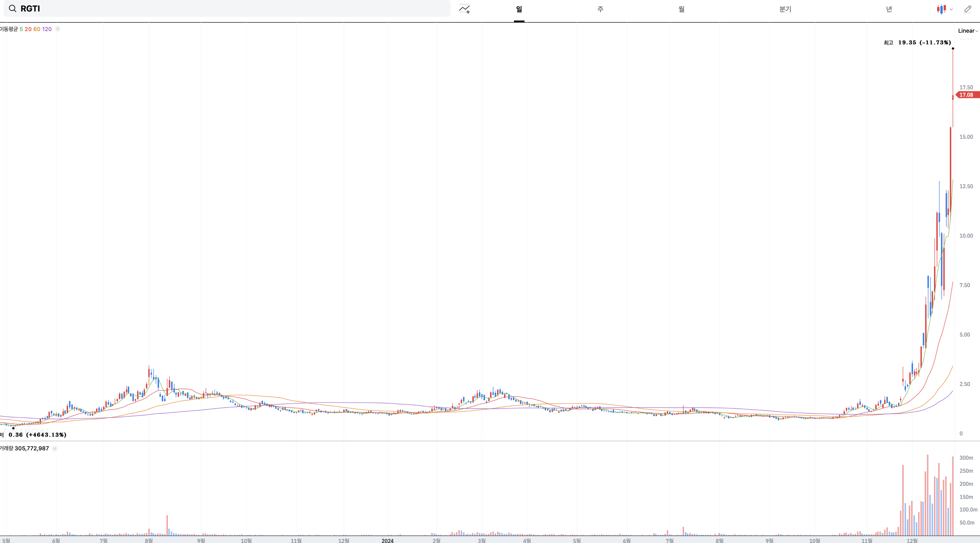The height and width of the screenshot is (543, 980).
Task: Open the Linear scale dropdown
Action: [x=968, y=31]
